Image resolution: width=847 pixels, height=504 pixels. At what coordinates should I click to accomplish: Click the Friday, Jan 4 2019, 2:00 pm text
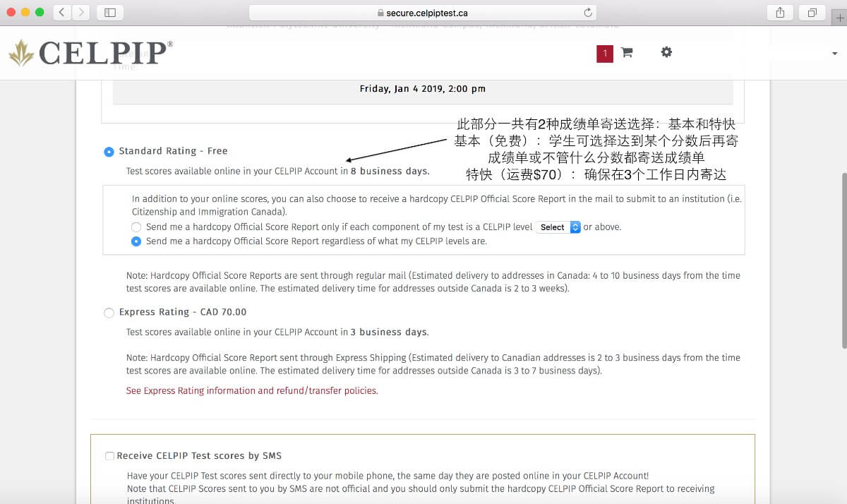click(423, 89)
